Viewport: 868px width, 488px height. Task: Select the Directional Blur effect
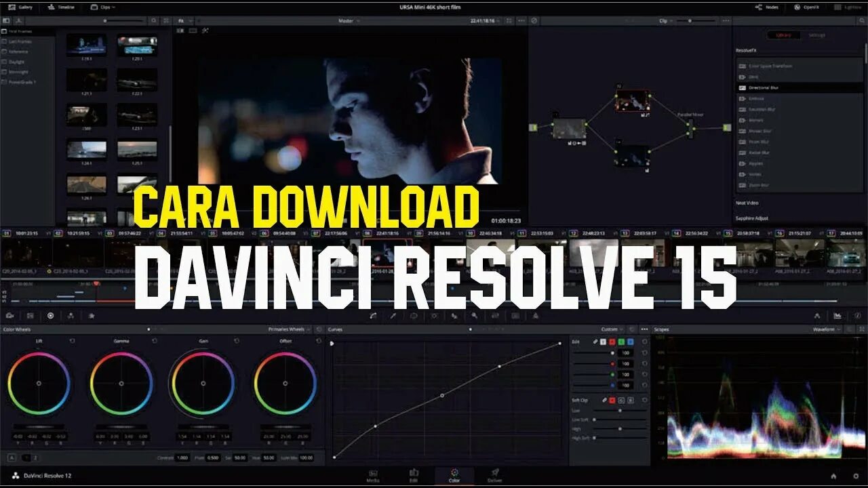pos(800,87)
